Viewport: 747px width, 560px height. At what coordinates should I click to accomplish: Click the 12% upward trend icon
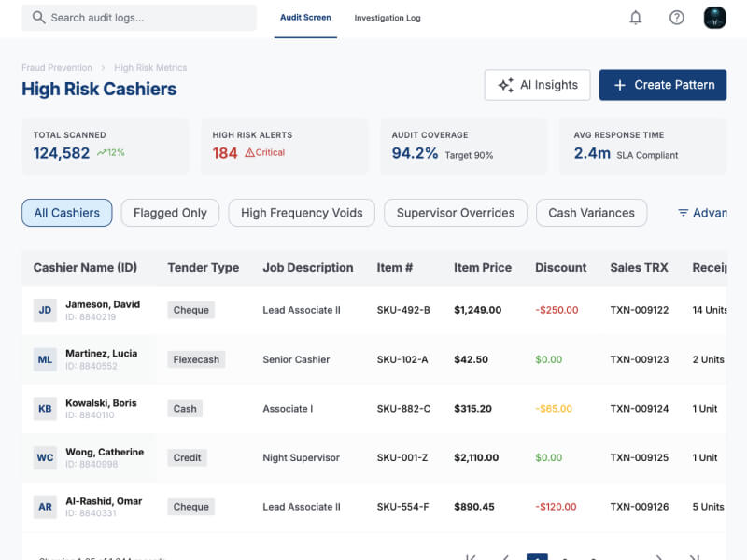(102, 152)
